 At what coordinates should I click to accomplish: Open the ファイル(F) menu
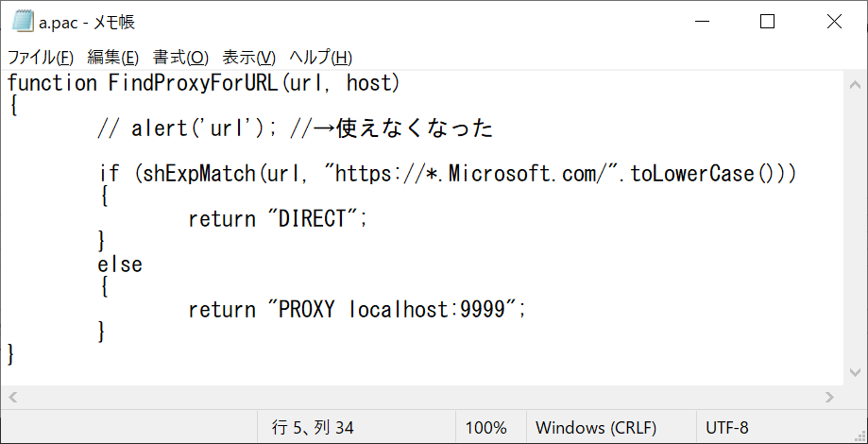click(40, 57)
